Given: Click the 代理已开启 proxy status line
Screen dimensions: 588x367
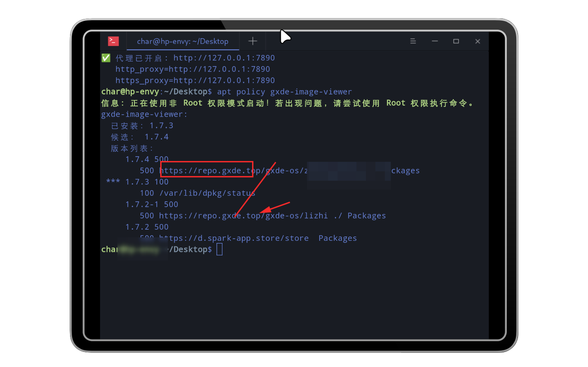Looking at the screenshot, I should click(188, 58).
